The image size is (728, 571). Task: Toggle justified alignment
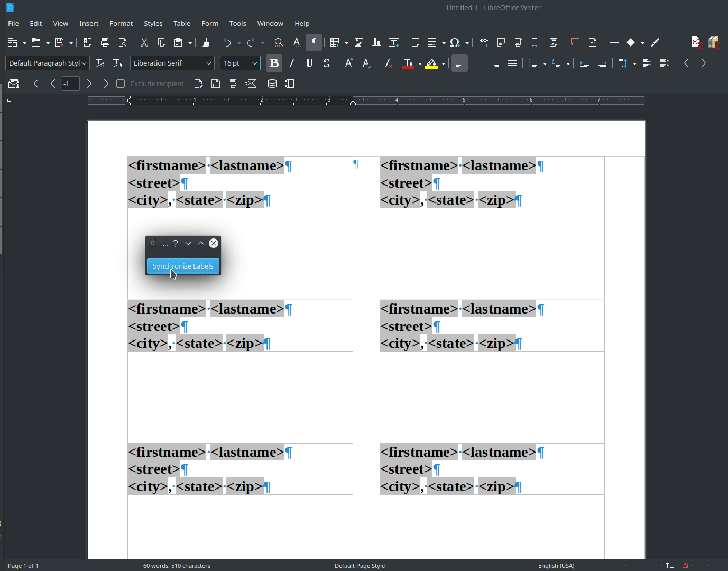[512, 63]
